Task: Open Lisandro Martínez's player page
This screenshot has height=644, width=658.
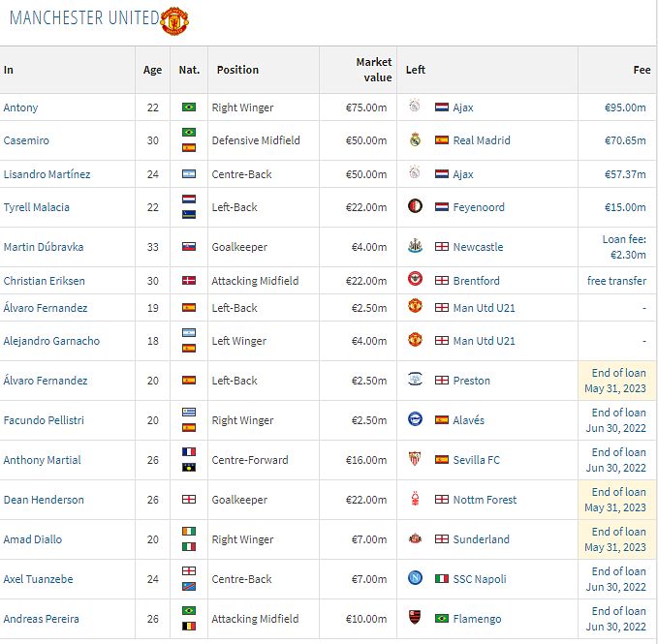Action: click(x=47, y=174)
